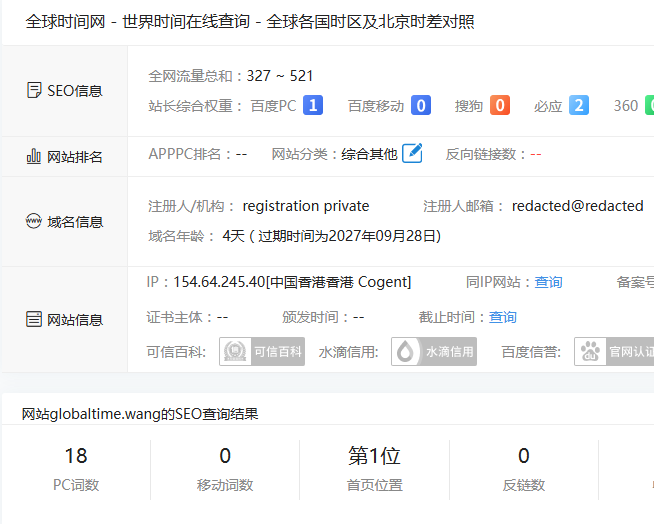Click the 水滴信用 badge
The height and width of the screenshot is (524, 654).
tap(434, 352)
